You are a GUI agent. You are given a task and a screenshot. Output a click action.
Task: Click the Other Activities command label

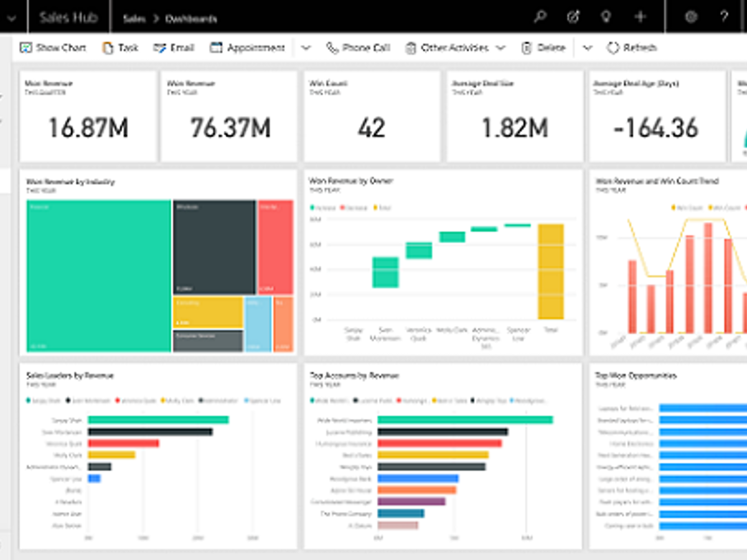tap(455, 48)
